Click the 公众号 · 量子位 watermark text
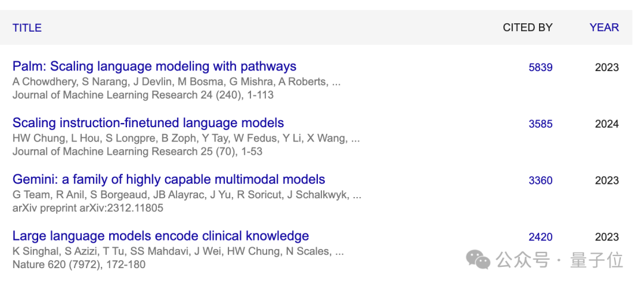 [559, 260]
